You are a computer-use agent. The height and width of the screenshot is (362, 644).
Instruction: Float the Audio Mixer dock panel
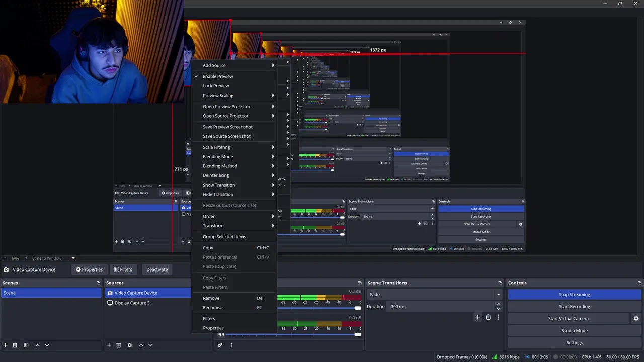click(x=360, y=283)
